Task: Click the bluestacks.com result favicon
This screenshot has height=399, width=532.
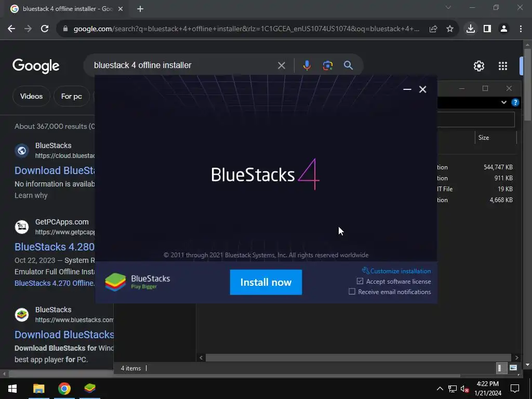Action: (22, 314)
